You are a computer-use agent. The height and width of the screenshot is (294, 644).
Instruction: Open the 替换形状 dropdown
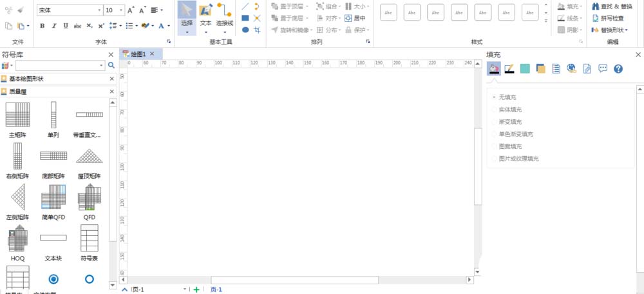tap(609, 30)
